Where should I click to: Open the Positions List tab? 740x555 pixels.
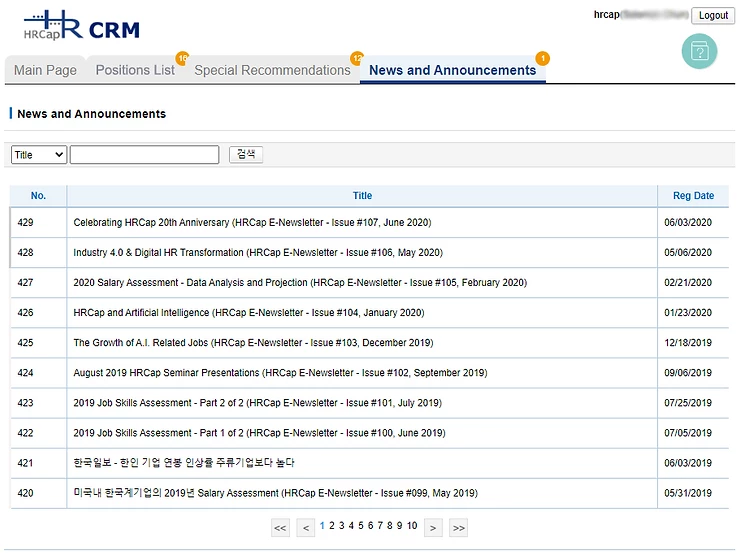point(135,70)
